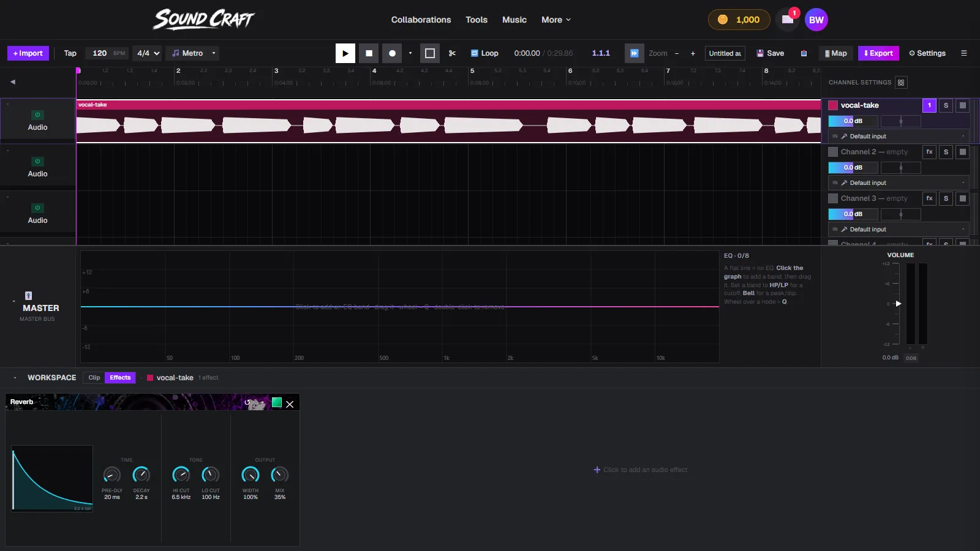Open vocal-take Default input dropdown
The width and height of the screenshot is (980, 551).
(899, 137)
